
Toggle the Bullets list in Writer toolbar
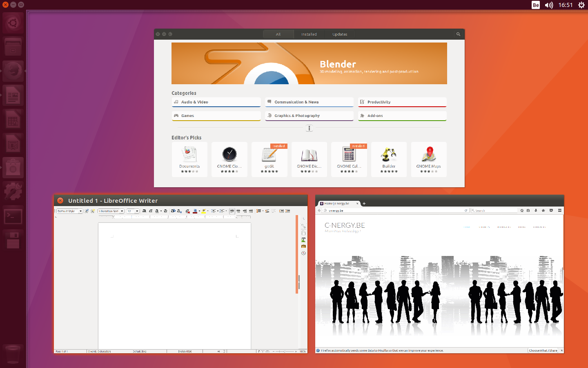(214, 211)
